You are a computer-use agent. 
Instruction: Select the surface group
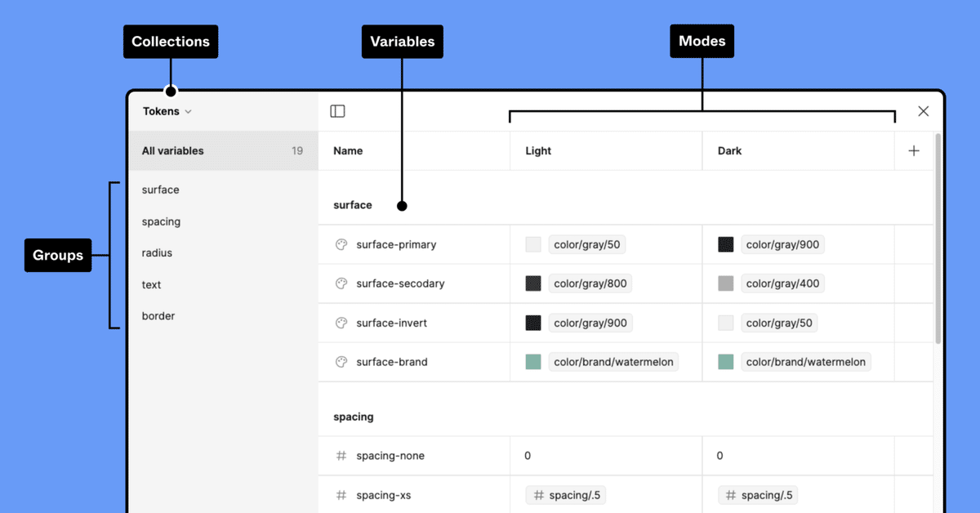160,190
